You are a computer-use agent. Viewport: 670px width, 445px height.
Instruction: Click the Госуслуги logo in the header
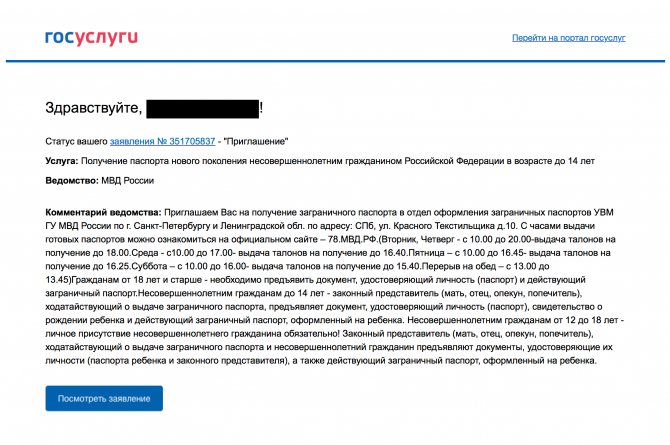pyautogui.click(x=91, y=38)
